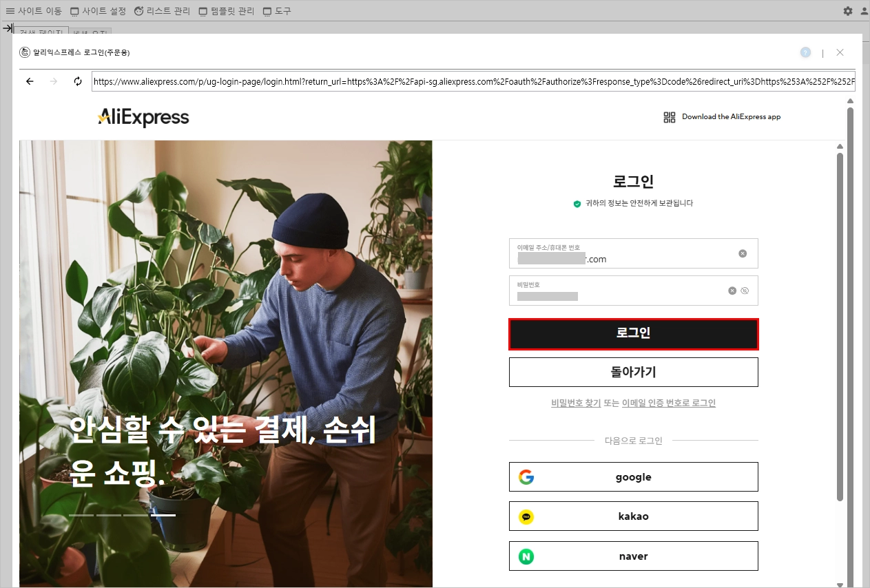The height and width of the screenshot is (588, 870).
Task: Toggle password visibility eye icon
Action: 745,291
